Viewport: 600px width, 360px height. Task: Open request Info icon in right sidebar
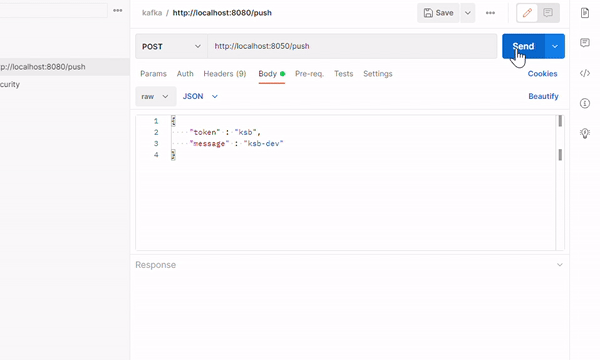tap(585, 103)
